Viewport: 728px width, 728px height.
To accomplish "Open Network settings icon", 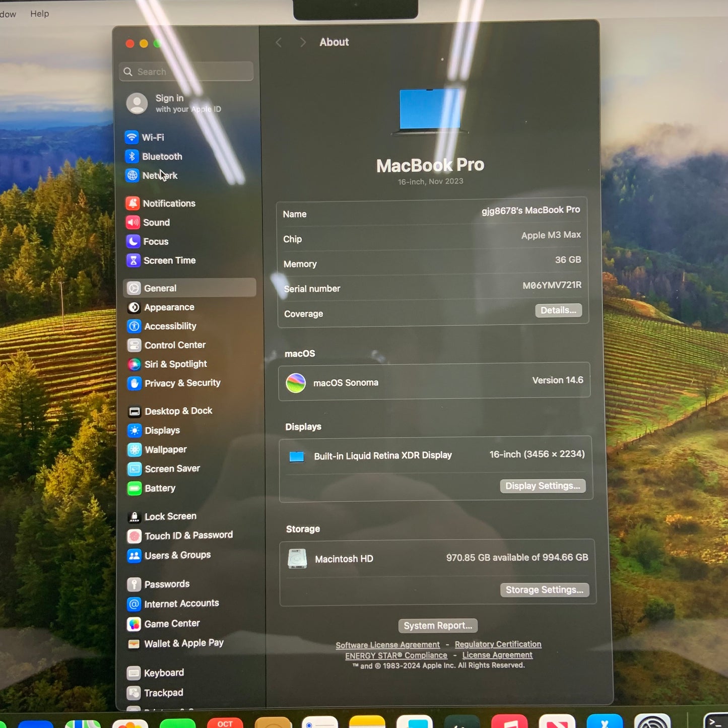I will tap(132, 175).
